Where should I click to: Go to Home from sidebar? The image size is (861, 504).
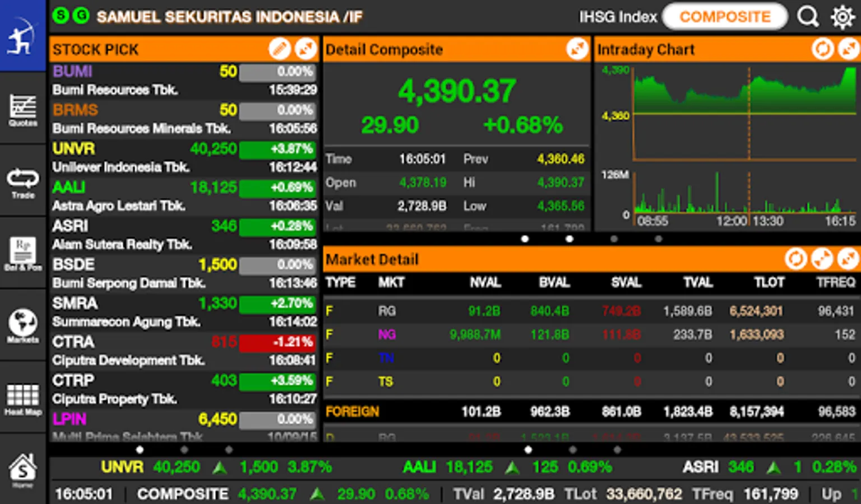[x=22, y=469]
